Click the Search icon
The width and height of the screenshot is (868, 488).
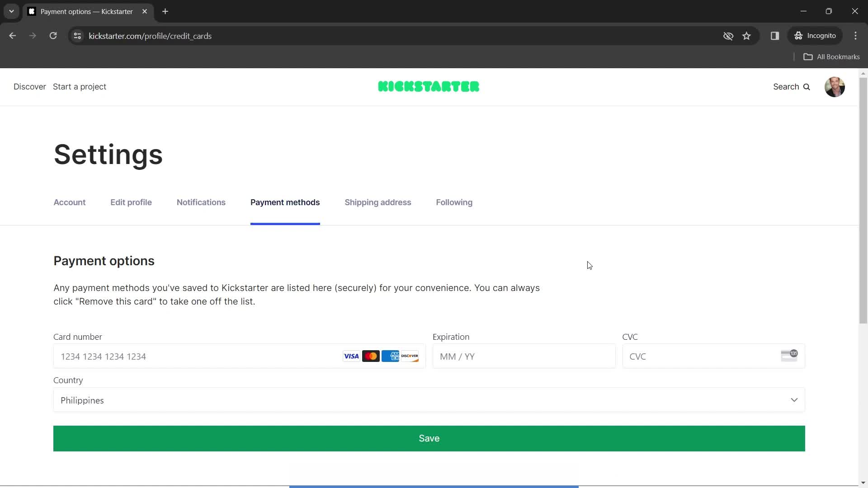[807, 86]
